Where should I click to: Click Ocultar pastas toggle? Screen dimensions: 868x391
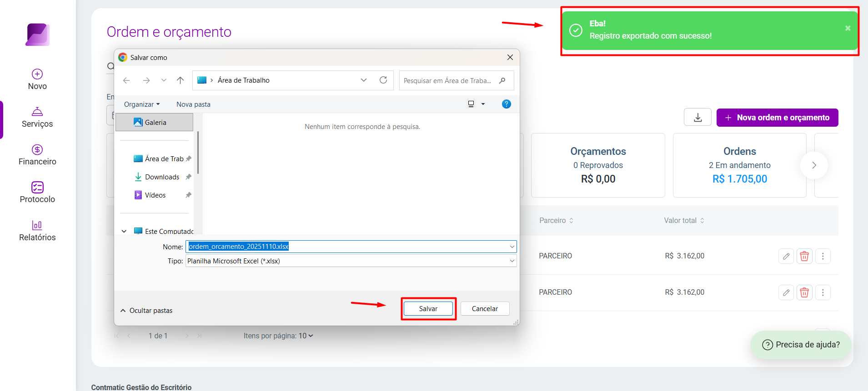tap(146, 311)
